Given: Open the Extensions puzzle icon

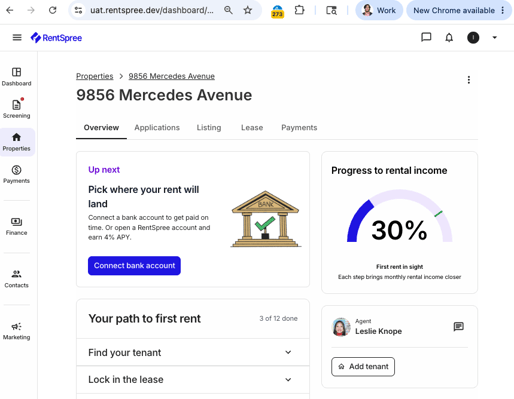Looking at the screenshot, I should point(299,10).
